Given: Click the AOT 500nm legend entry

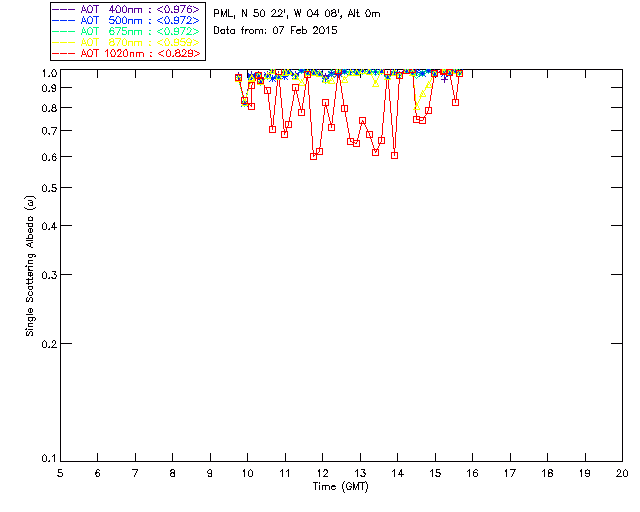Looking at the screenshot, I should (126, 20).
